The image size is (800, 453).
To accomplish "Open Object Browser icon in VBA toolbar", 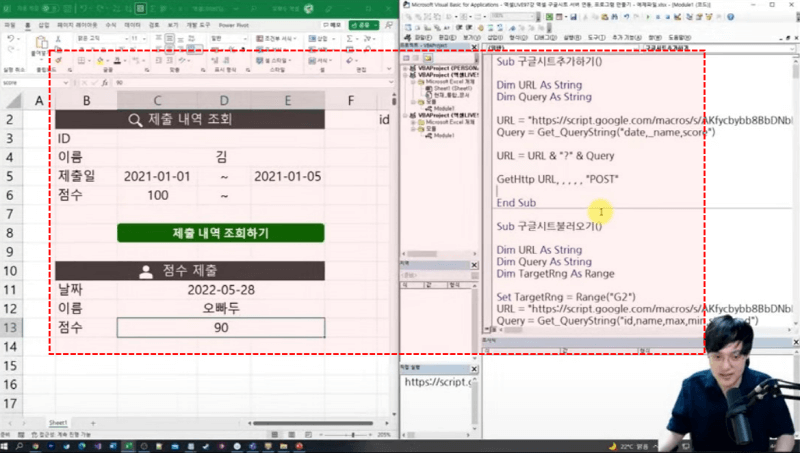I will 710,17.
